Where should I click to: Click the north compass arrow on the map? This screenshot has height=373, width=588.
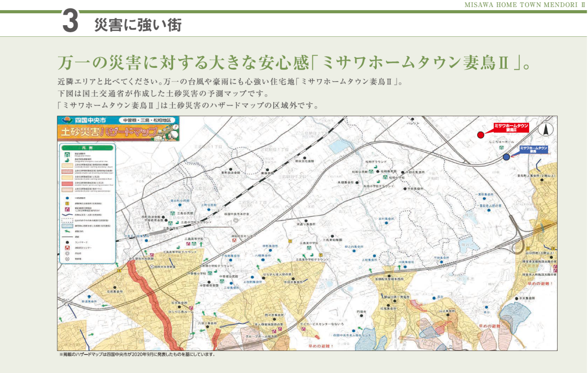(x=546, y=130)
